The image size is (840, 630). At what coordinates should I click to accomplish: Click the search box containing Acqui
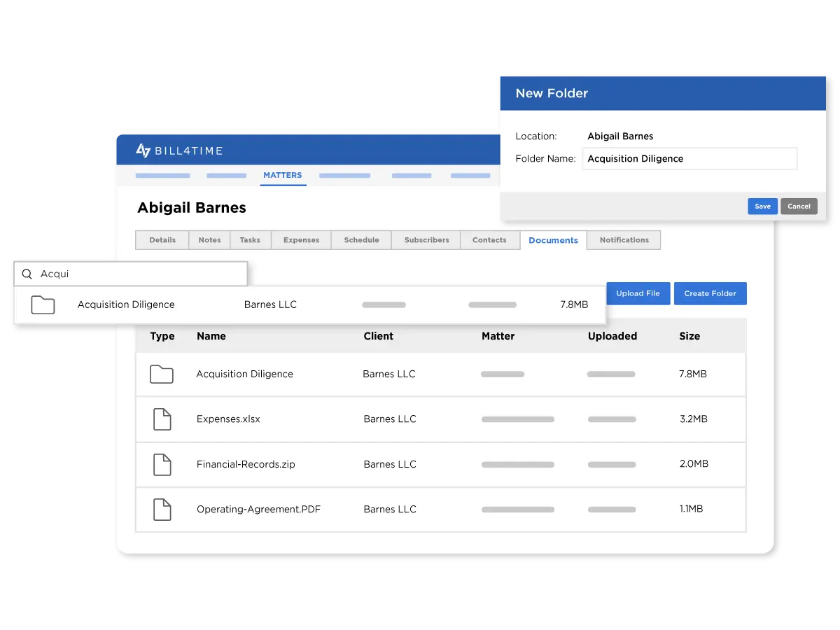coord(140,274)
